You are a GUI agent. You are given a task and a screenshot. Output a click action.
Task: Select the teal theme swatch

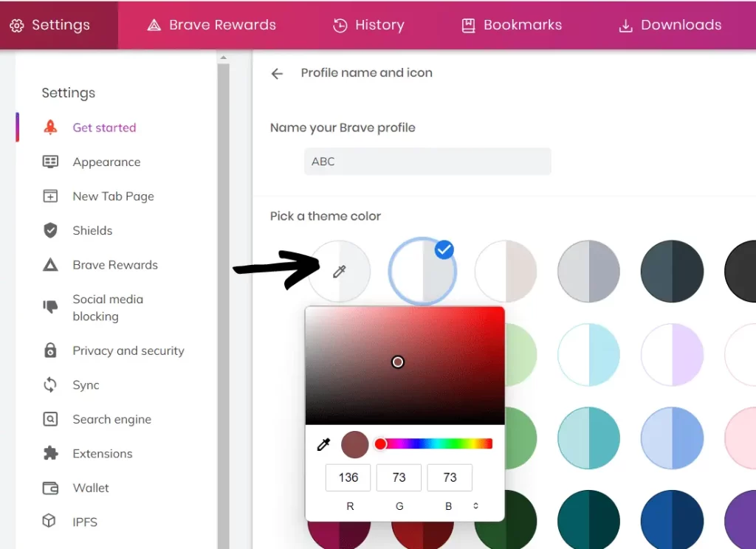pyautogui.click(x=588, y=438)
